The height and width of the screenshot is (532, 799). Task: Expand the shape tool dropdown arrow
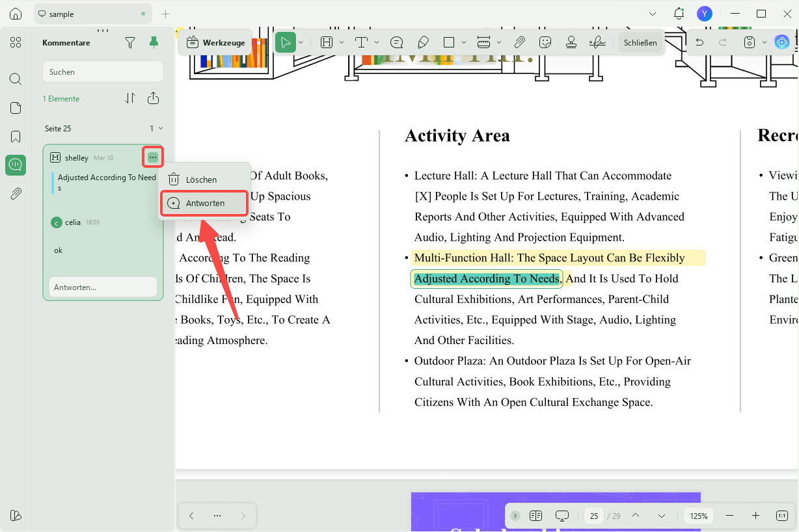point(464,43)
